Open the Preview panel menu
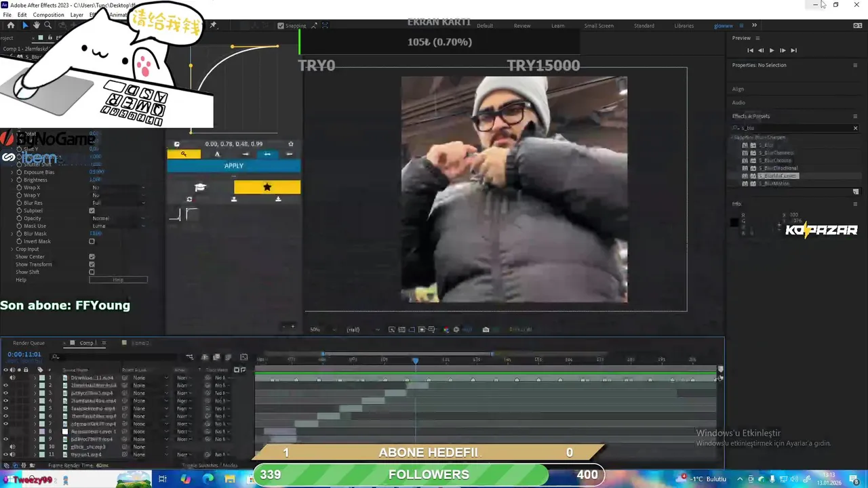This screenshot has width=868, height=488. pyautogui.click(x=757, y=38)
